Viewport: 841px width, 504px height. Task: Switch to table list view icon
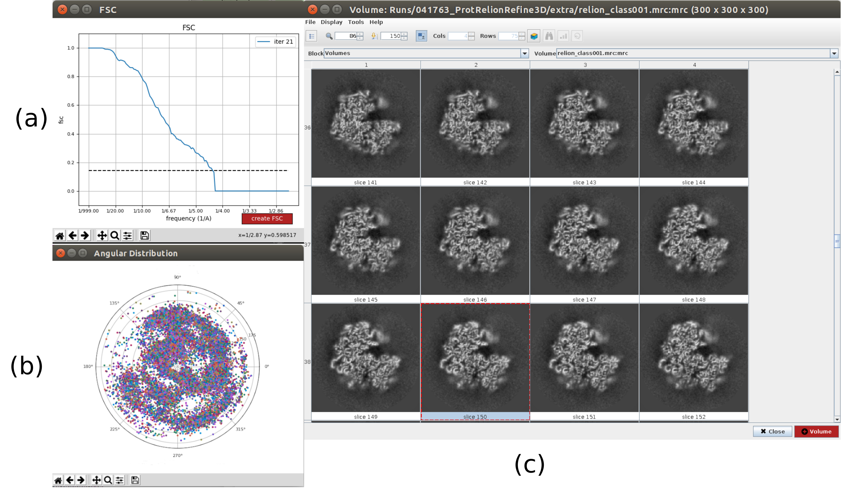(x=311, y=36)
